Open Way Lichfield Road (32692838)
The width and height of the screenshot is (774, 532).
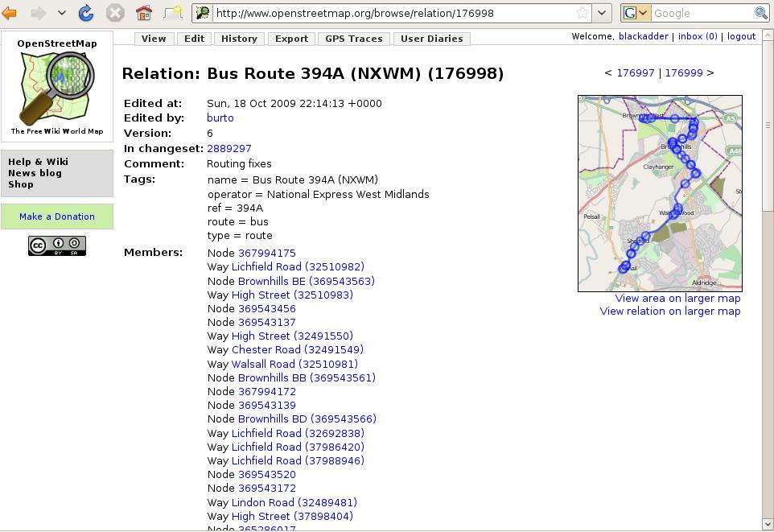click(298, 433)
